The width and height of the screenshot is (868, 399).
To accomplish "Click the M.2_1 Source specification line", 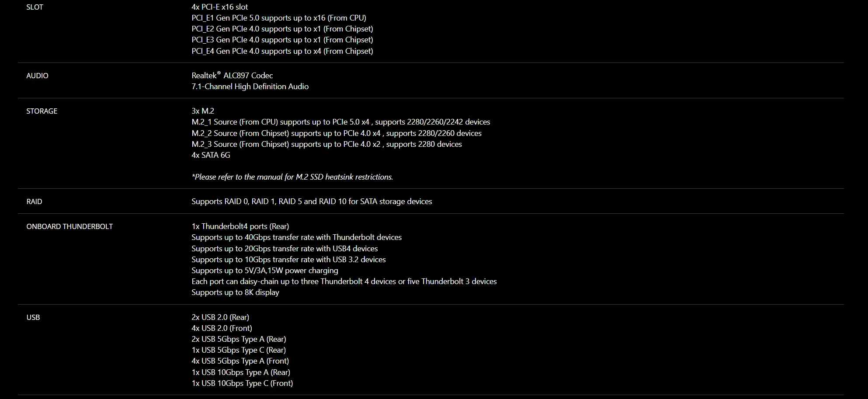I will [x=340, y=122].
